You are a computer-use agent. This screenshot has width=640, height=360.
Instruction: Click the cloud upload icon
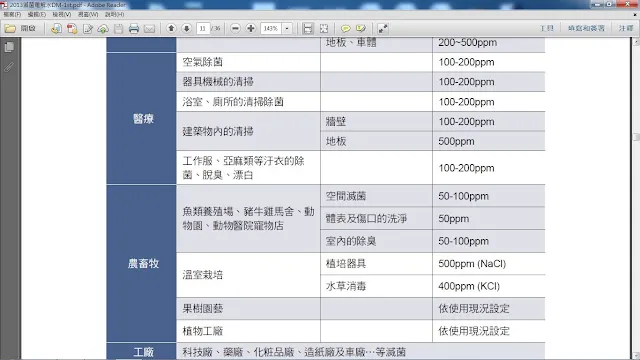pyautogui.click(x=103, y=28)
